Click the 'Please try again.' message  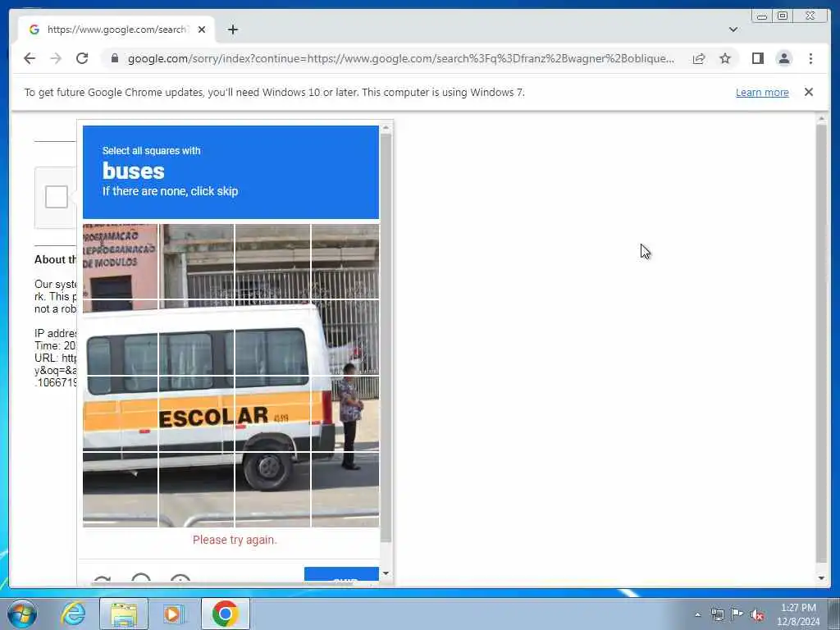tap(235, 540)
